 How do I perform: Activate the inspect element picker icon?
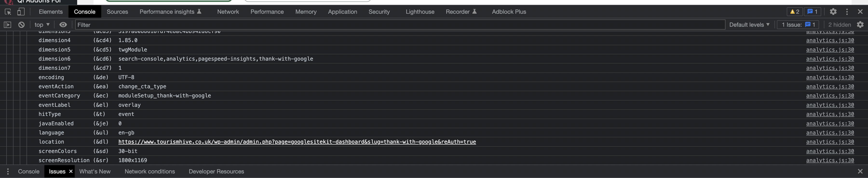[x=8, y=12]
